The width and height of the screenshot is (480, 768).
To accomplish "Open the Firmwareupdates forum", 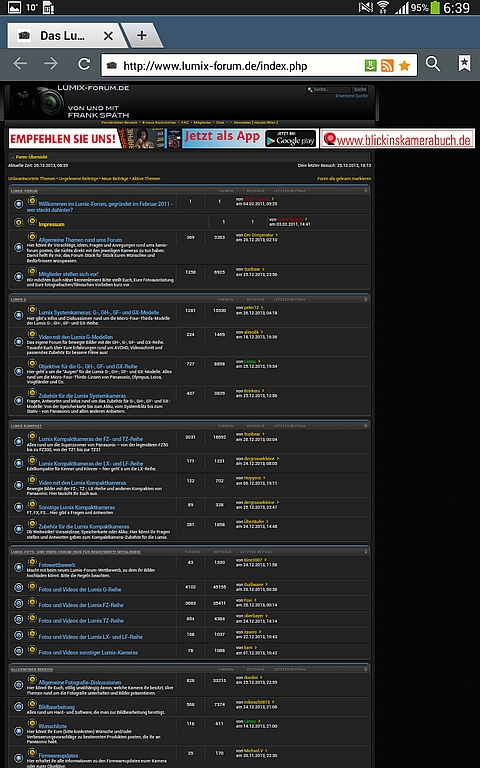I will [58, 756].
